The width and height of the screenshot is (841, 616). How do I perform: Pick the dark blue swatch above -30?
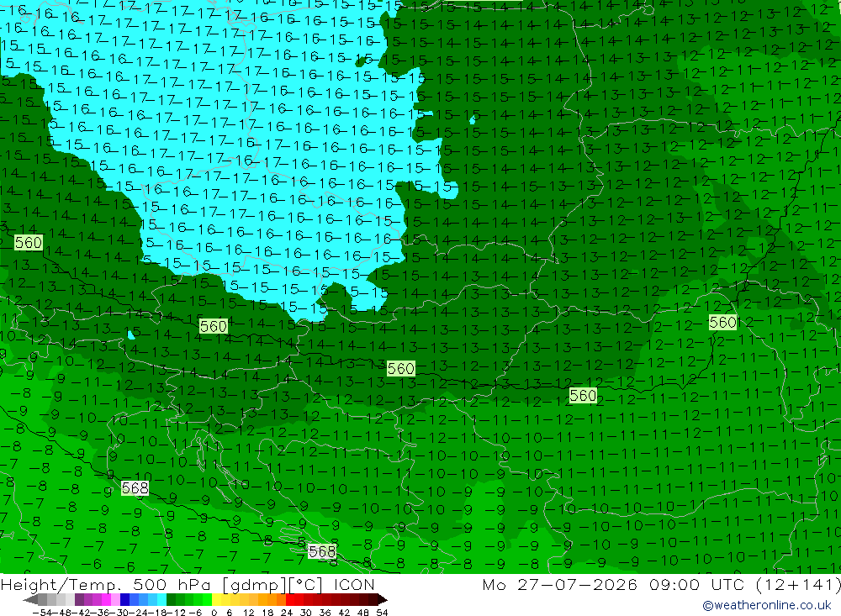coord(125,600)
